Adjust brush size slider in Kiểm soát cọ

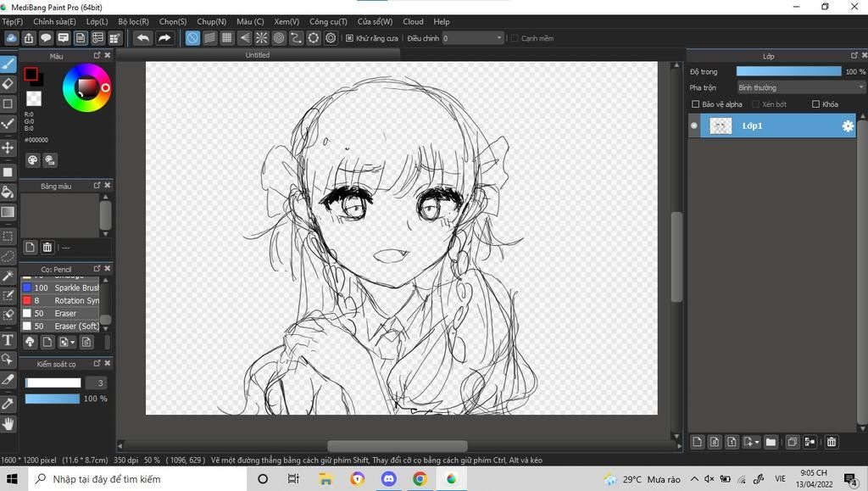(53, 383)
